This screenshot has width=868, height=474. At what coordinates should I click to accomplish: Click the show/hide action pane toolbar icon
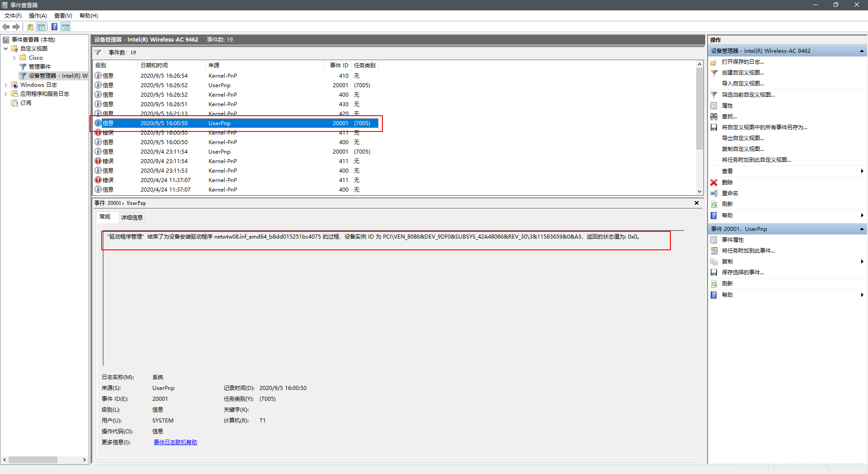[x=66, y=27]
